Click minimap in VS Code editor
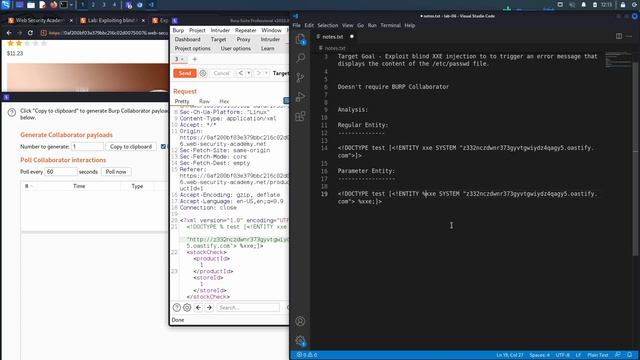Image resolution: width=640 pixels, height=360 pixels. coord(618,60)
